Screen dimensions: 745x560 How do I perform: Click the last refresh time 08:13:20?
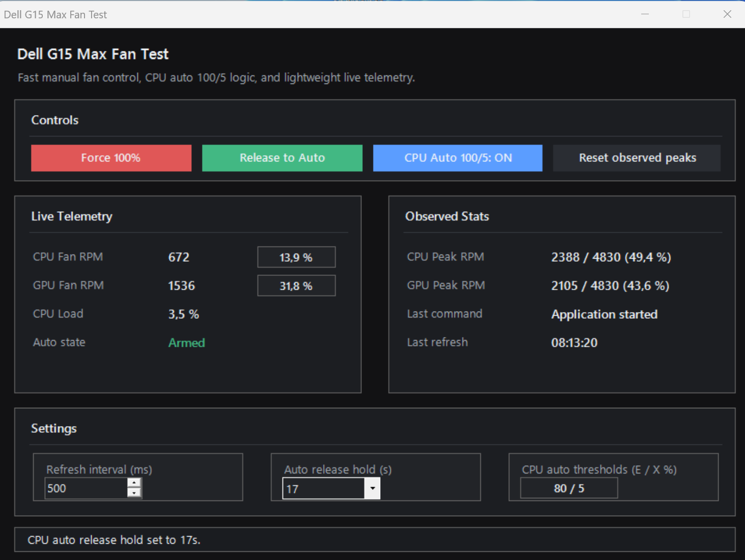pyautogui.click(x=575, y=343)
